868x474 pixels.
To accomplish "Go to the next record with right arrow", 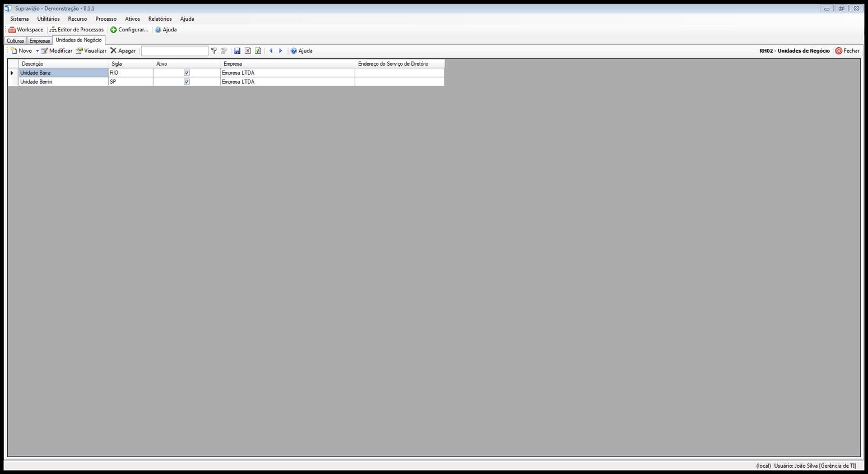I will [x=281, y=50].
